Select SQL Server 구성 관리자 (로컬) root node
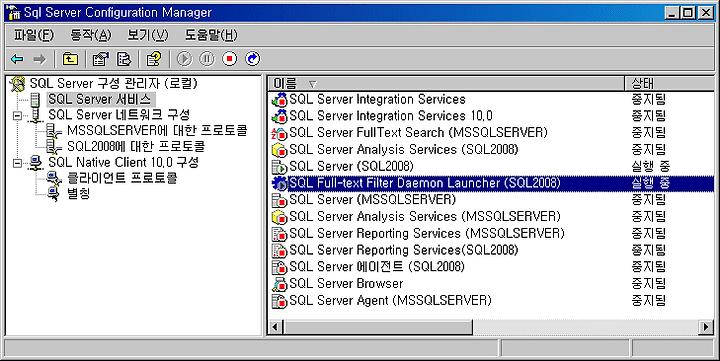Viewport: 720px width, 361px height. click(x=113, y=84)
